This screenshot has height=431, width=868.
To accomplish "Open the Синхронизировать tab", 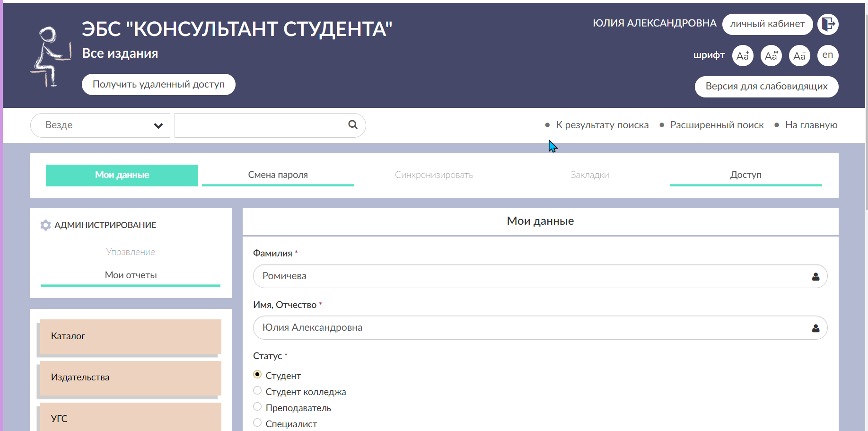I will tap(434, 175).
